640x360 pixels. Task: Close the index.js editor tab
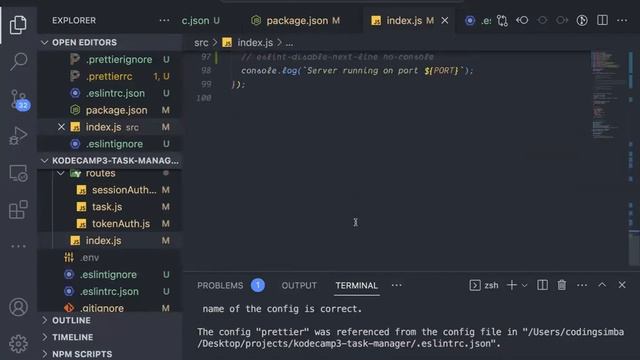pos(445,20)
